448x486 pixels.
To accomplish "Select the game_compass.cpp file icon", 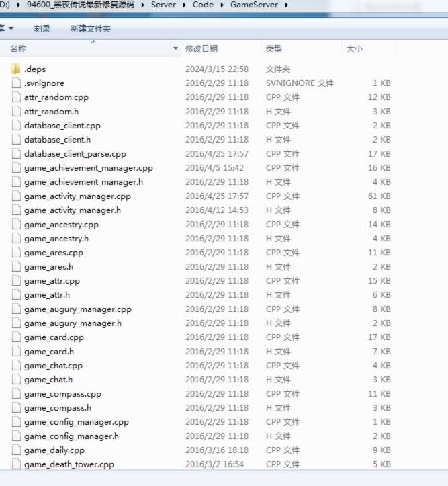I will 16,393.
